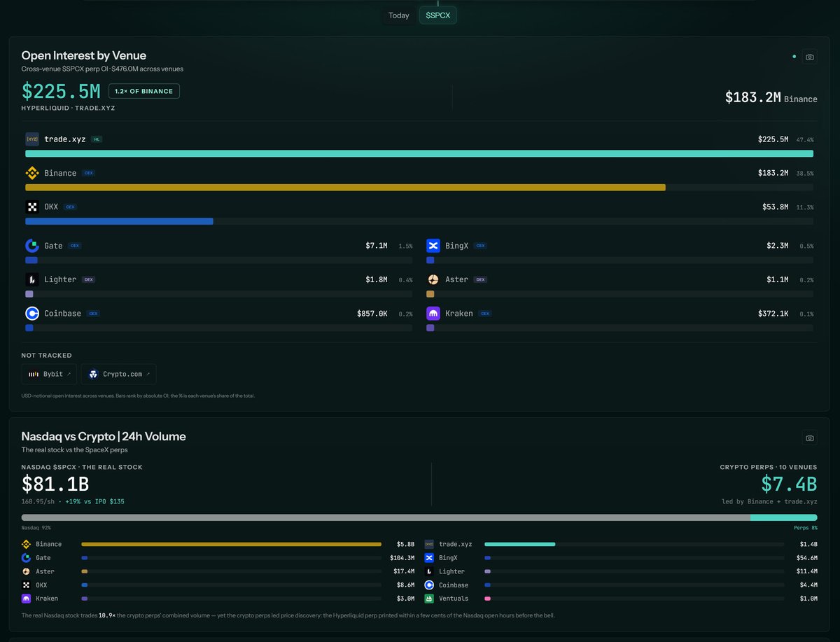
Task: Click the $104.3M Gate volume value
Action: tap(402, 558)
